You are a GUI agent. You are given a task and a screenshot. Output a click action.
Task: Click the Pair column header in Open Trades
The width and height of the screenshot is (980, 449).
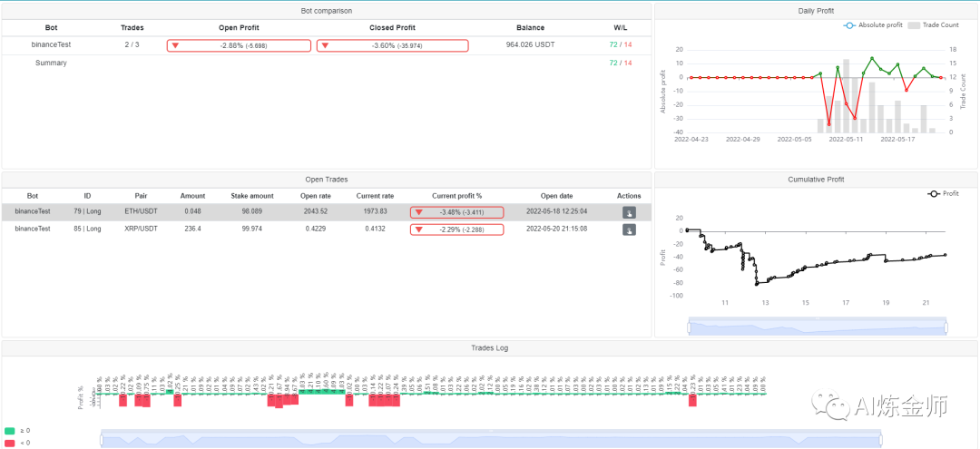(x=141, y=196)
